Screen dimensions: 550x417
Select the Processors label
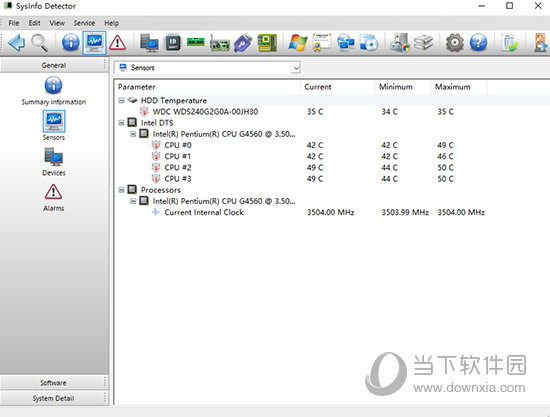coord(161,190)
